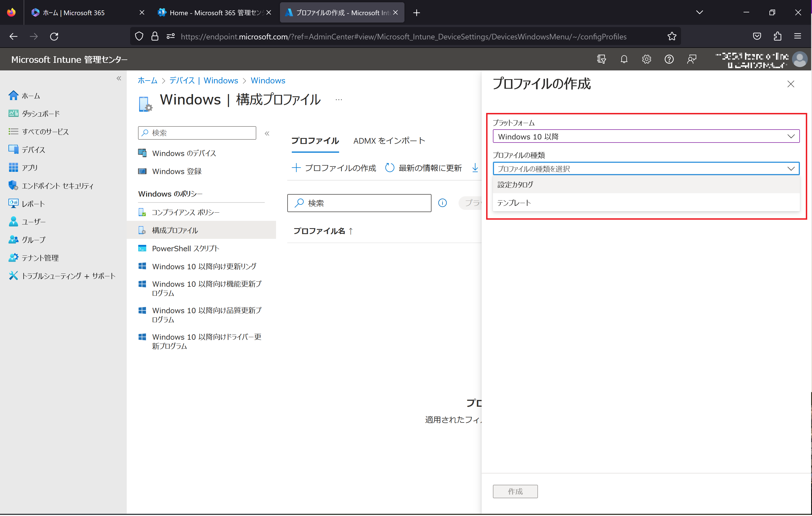Open feedback icon in Intune header

tap(691, 59)
